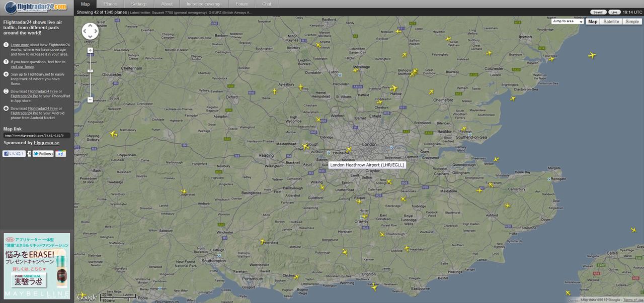
Task: Open the Increase coverage tab
Action: pyautogui.click(x=204, y=4)
